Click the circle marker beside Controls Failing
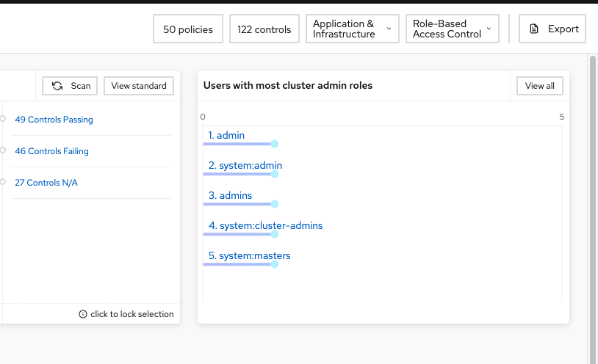Viewport: 598px width, 364px height. point(2,150)
